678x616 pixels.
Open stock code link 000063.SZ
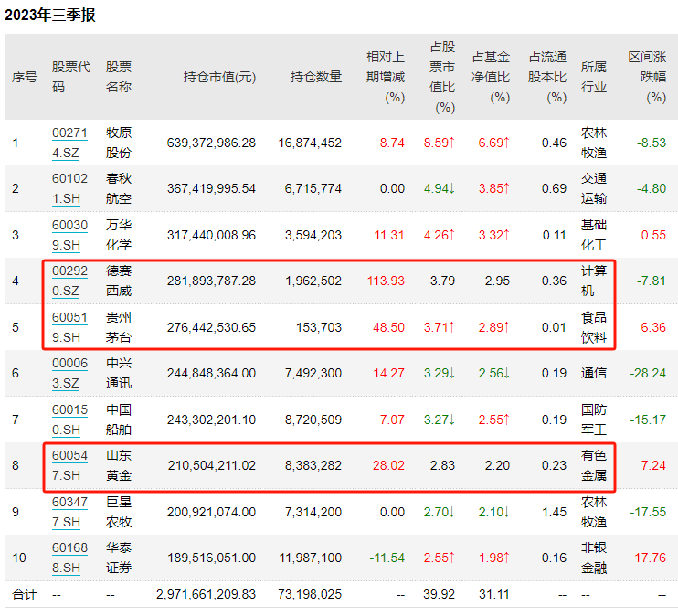tap(69, 373)
